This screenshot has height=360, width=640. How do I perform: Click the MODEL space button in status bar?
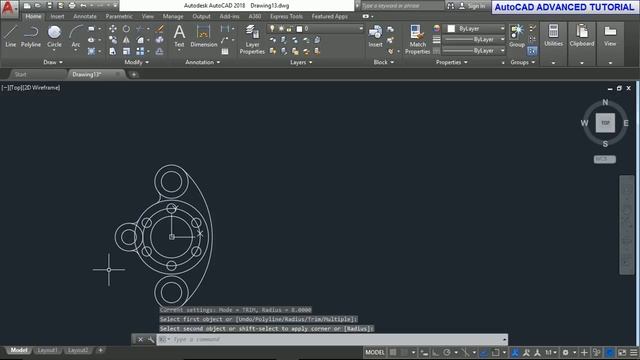pyautogui.click(x=375, y=352)
